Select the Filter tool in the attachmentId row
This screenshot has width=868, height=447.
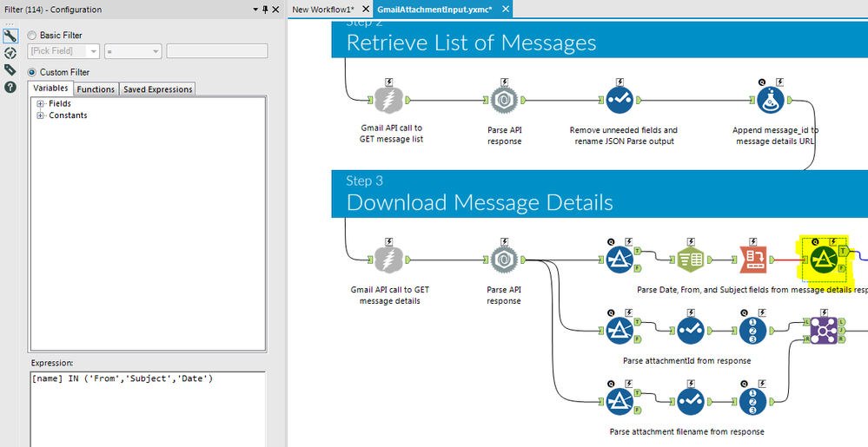(620, 331)
